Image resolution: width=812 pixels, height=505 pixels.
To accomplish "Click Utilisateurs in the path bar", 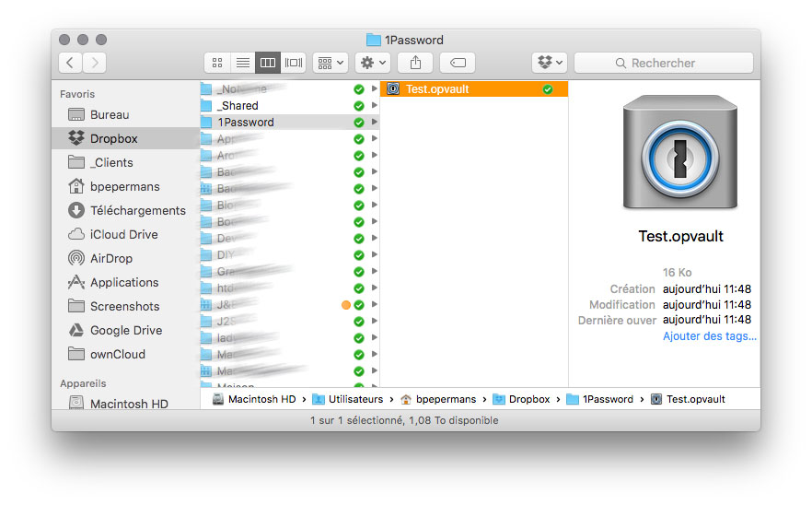I will click(348, 399).
